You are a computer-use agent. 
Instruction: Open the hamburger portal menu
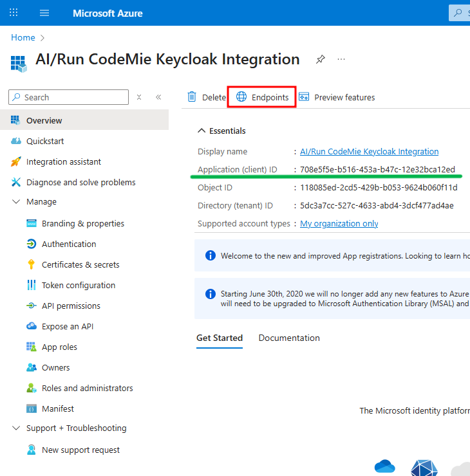(44, 13)
